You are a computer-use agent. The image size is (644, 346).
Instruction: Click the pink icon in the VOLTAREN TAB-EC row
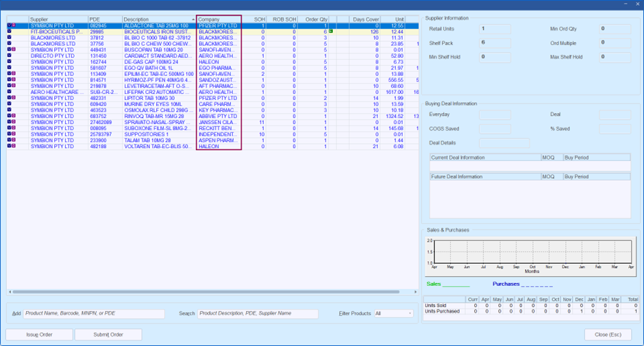coord(14,146)
